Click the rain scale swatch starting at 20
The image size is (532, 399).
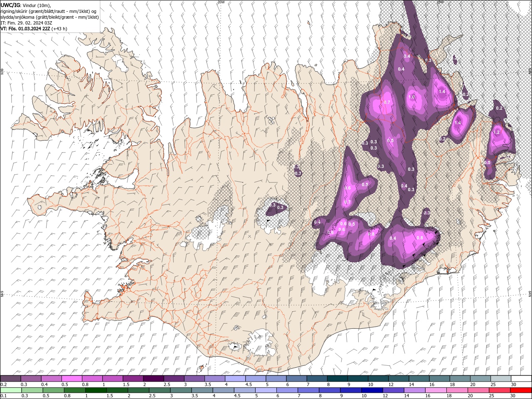click(x=478, y=390)
